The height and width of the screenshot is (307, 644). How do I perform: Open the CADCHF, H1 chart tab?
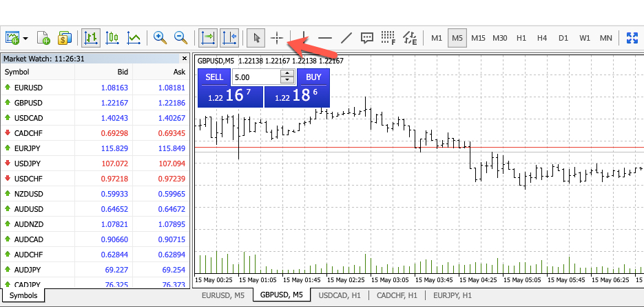tap(397, 295)
